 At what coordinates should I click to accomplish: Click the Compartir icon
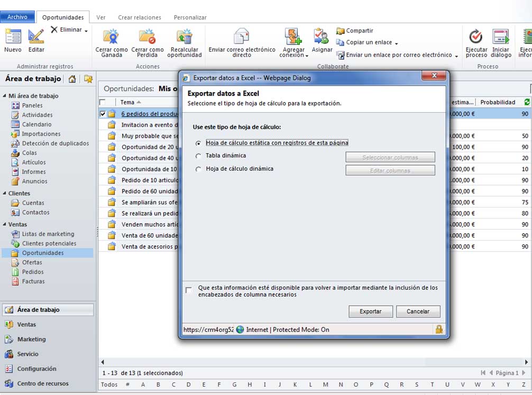click(341, 31)
